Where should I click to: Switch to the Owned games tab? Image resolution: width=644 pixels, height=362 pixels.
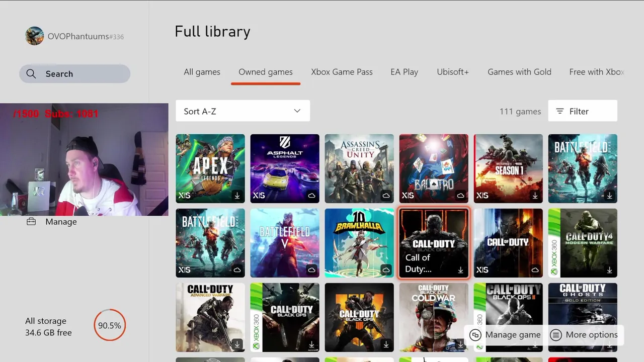click(x=266, y=72)
